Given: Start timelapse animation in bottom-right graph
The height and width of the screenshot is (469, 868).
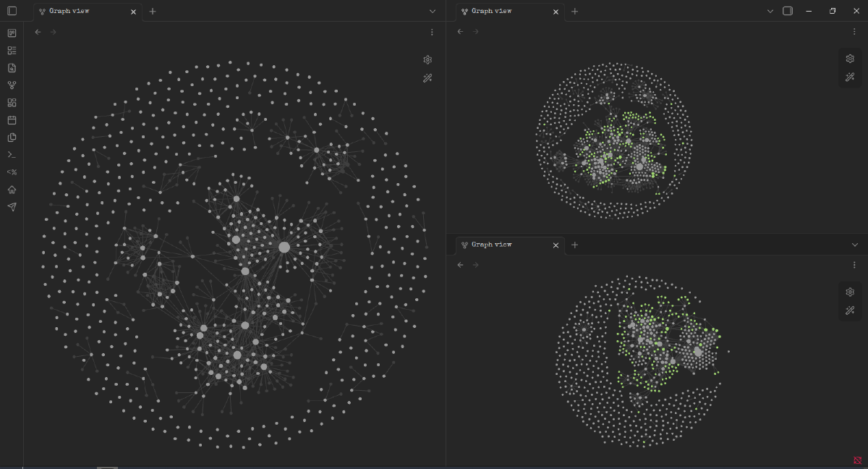Looking at the screenshot, I should tap(851, 310).
